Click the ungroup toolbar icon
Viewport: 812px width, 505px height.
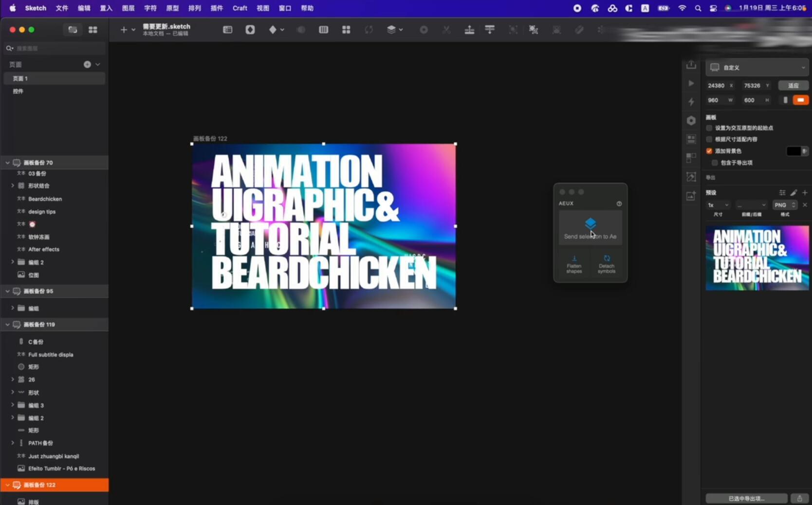tap(534, 30)
